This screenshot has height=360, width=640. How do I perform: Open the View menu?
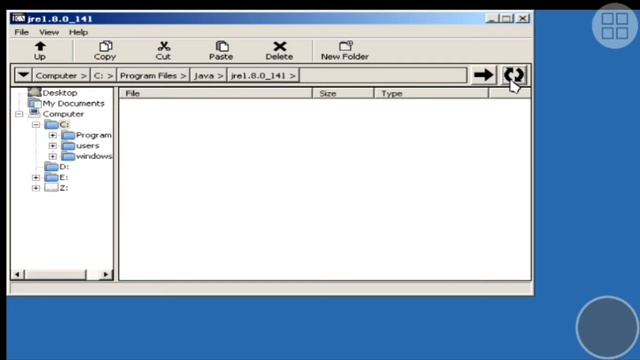tap(49, 32)
